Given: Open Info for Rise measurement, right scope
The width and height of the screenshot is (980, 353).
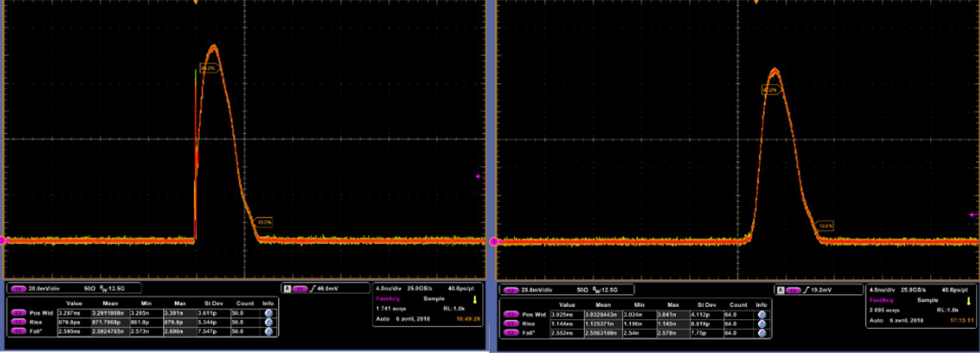Looking at the screenshot, I should click(x=761, y=324).
